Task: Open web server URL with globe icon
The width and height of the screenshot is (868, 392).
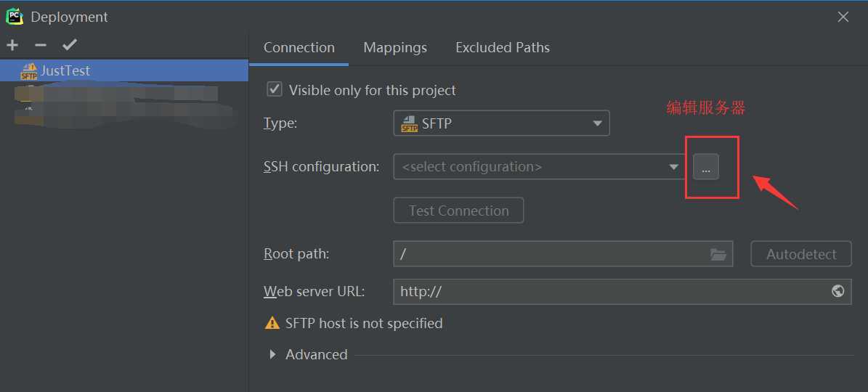Action: 837,291
